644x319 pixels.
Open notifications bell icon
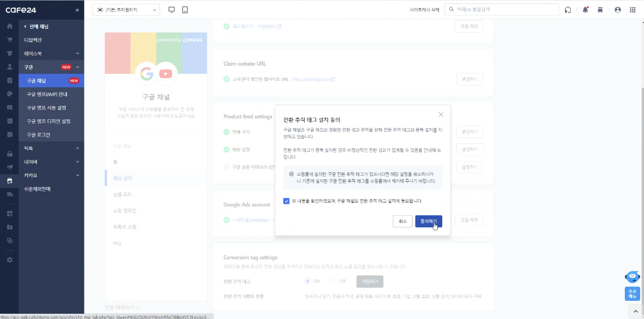coord(585,10)
